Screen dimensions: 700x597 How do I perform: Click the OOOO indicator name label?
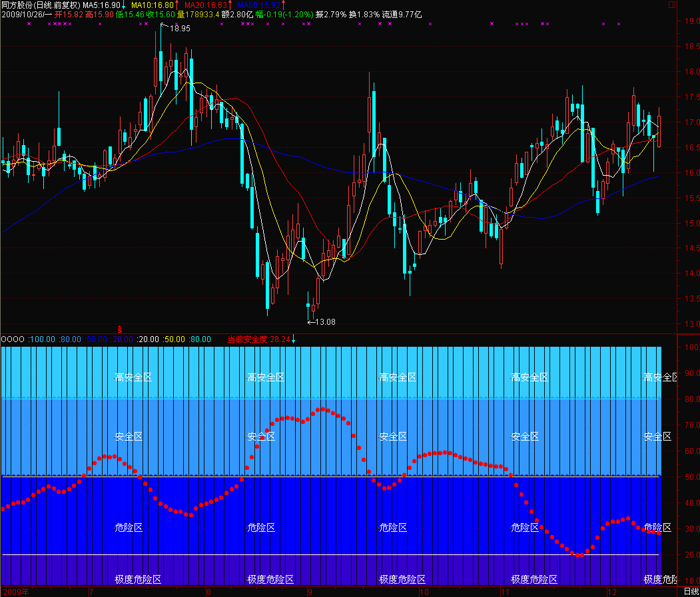(x=13, y=339)
